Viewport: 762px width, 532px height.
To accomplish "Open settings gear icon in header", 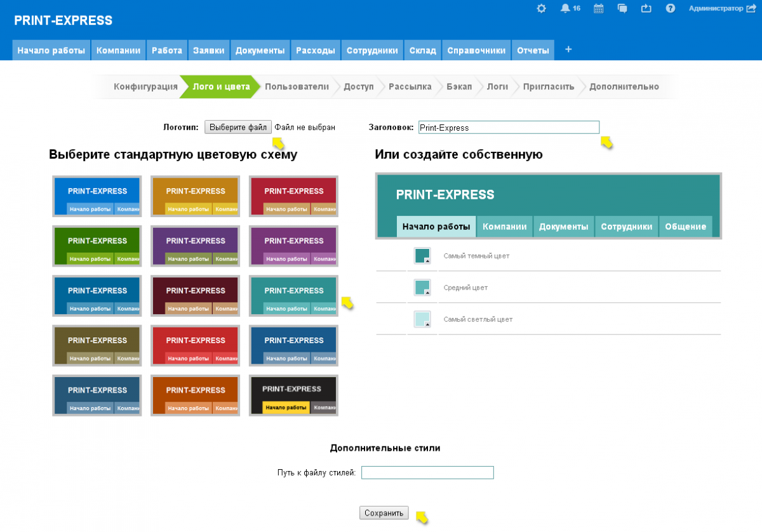I will (541, 8).
